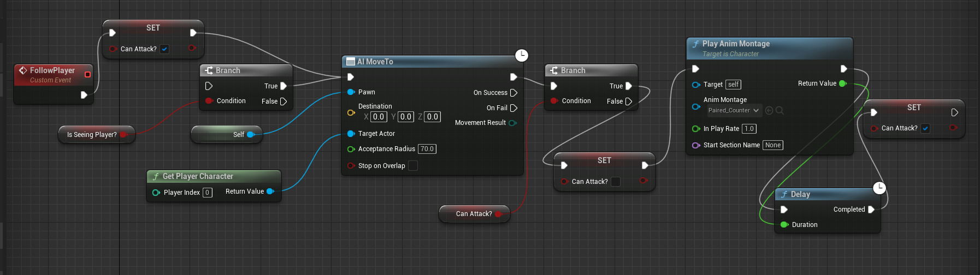Image resolution: width=980 pixels, height=275 pixels.
Task: Edit the In Play Rate value
Action: (x=749, y=129)
